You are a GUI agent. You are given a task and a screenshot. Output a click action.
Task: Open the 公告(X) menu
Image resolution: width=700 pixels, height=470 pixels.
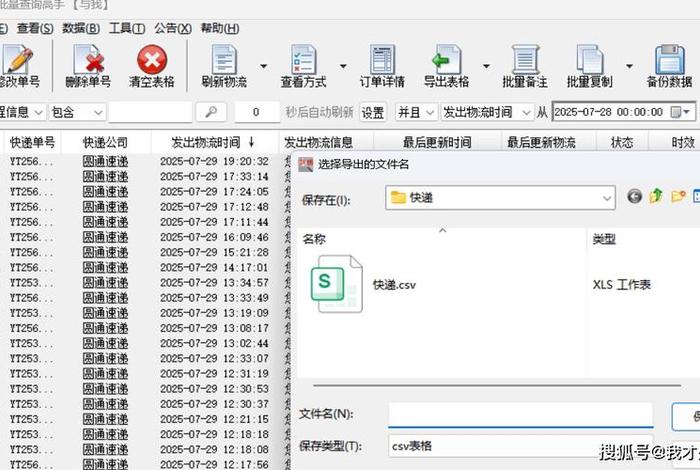(173, 29)
